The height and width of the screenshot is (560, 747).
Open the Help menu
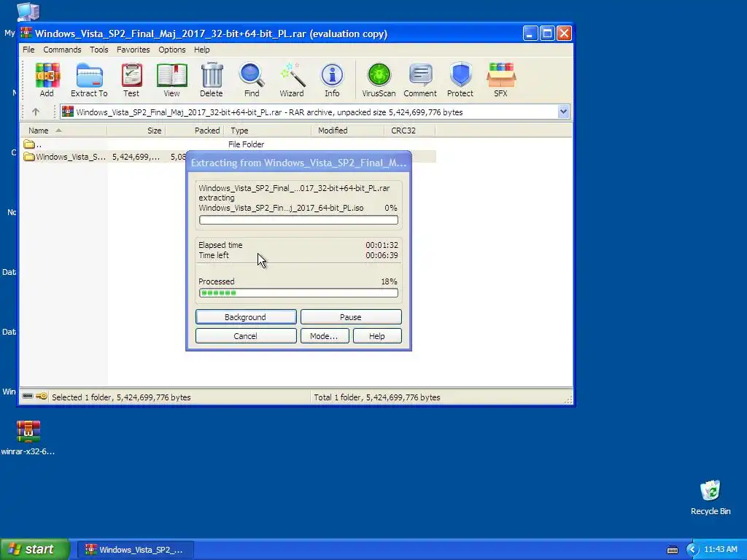point(201,50)
